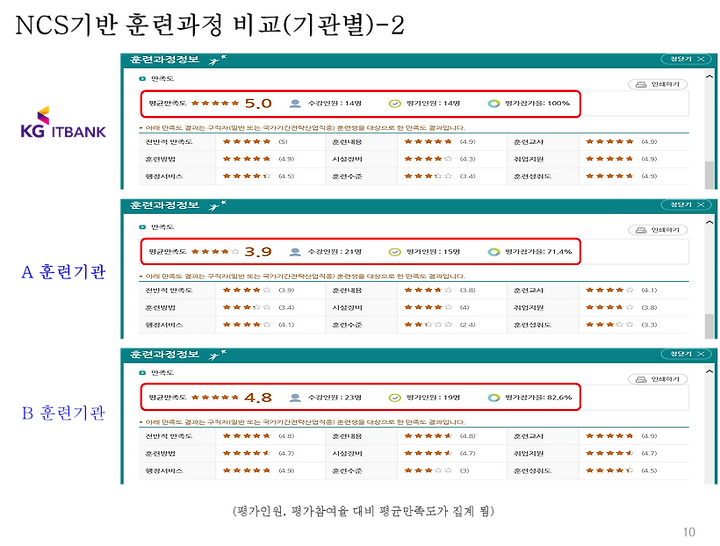Click 인쇄하기 print button in B 훈련기관 panel
The width and height of the screenshot is (720, 546).
[658, 379]
